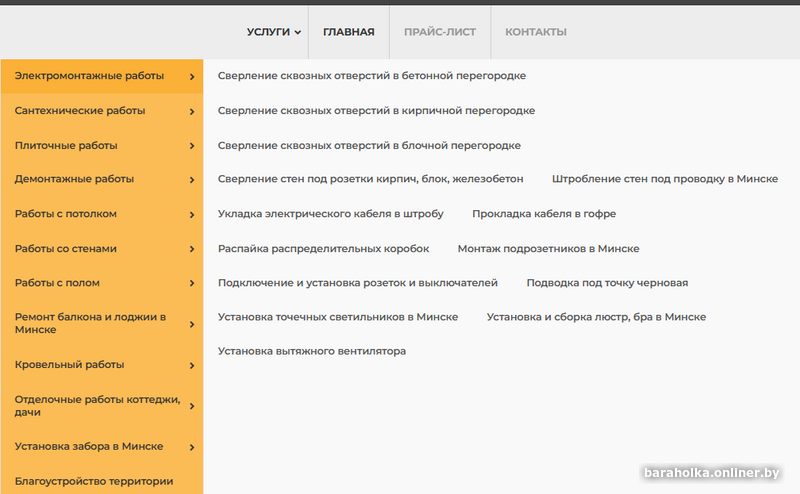Click the arrow beside Работы с полом
The height and width of the screenshot is (494, 800).
(x=191, y=283)
